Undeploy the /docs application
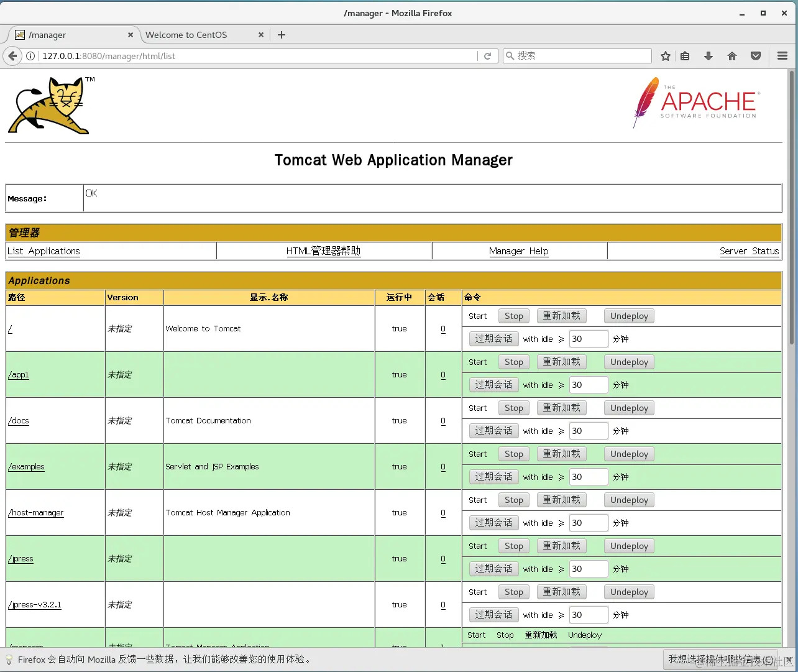This screenshot has height=672, width=798. coord(629,408)
